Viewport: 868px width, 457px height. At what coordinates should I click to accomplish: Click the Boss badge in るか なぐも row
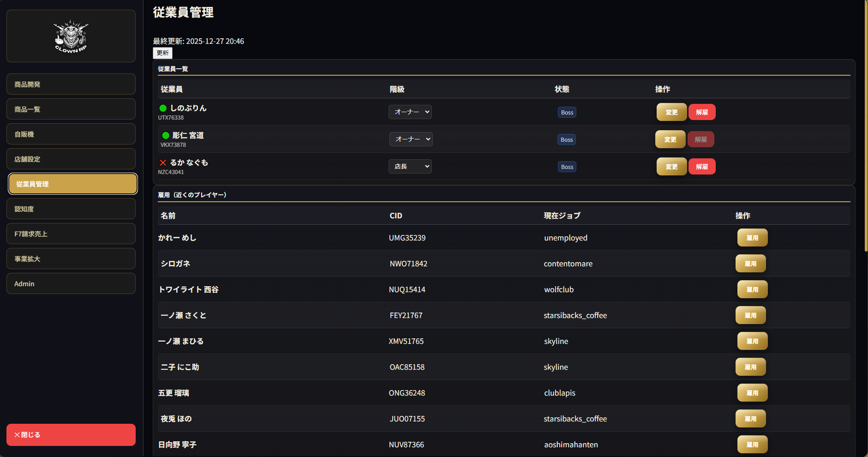click(x=567, y=167)
